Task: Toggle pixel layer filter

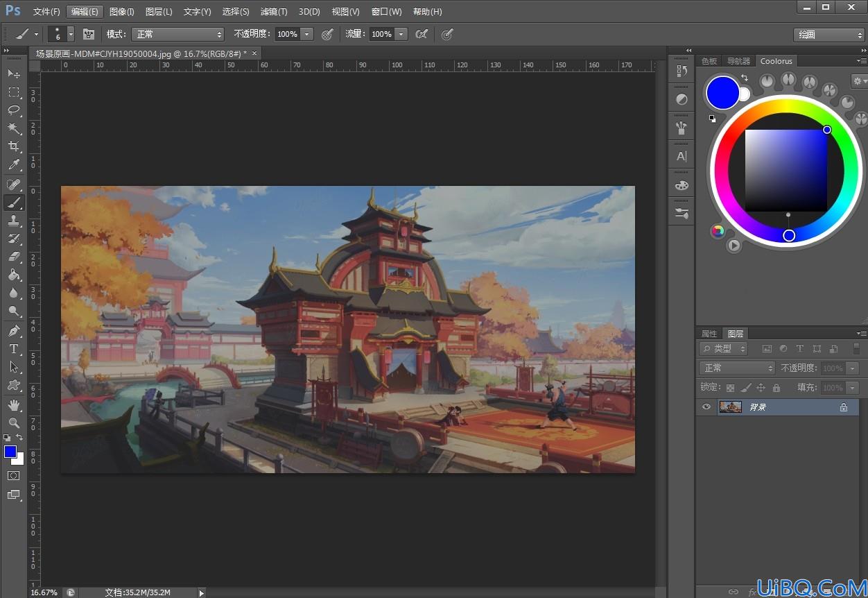Action: coord(767,349)
